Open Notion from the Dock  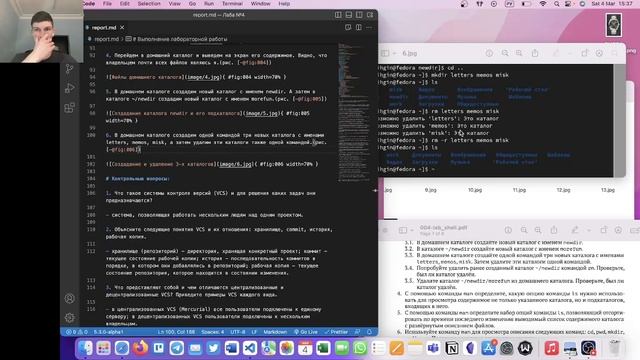click(451, 348)
